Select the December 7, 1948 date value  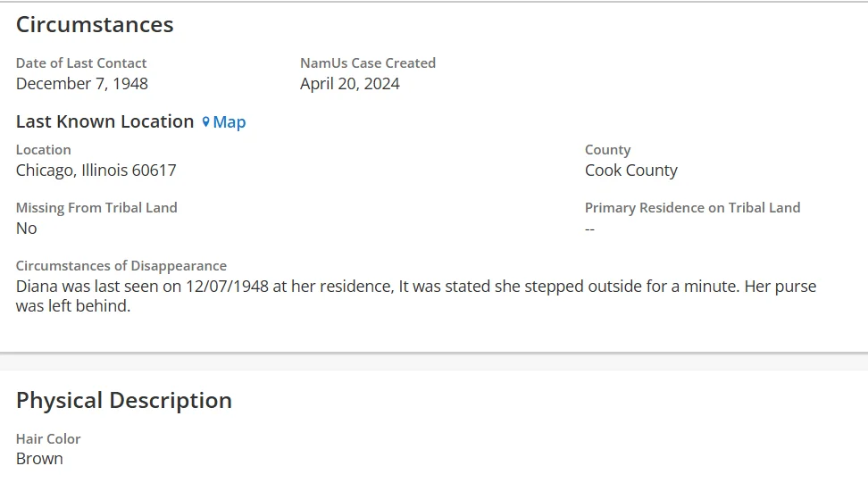click(x=82, y=84)
